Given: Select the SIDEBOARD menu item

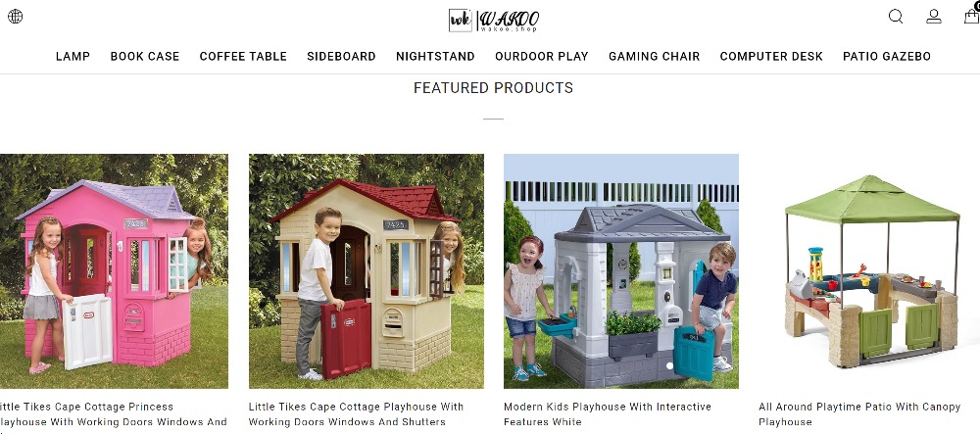Looking at the screenshot, I should [x=341, y=56].
